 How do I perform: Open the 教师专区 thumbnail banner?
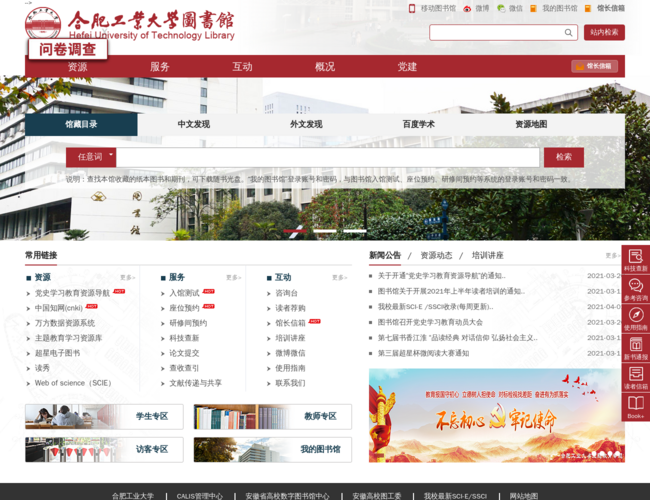[x=273, y=417]
